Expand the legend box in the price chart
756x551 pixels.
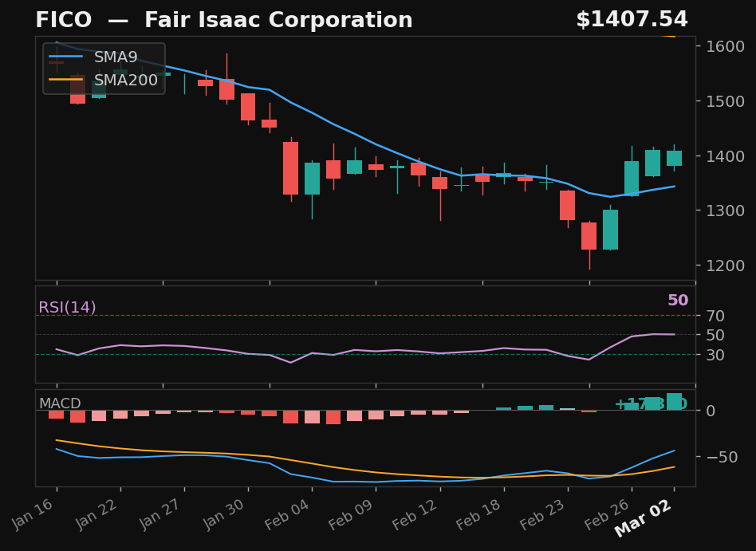(x=102, y=69)
